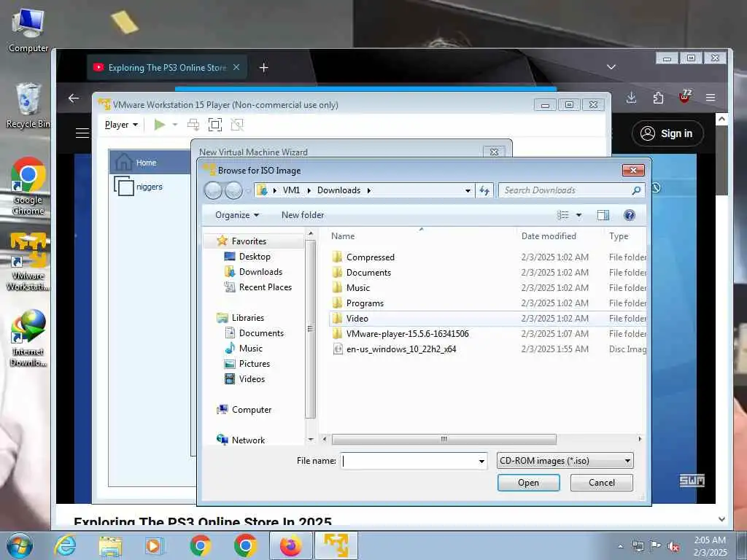The width and height of the screenshot is (747, 560).
Task: Click Send Ctrl+Alt+Del toolbar icon in VMware
Action: [193, 125]
